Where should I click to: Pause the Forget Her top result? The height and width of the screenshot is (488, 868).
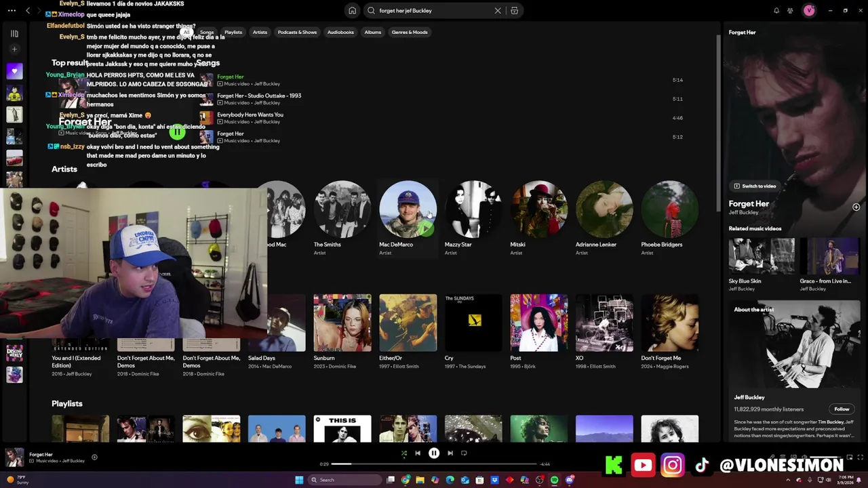coord(177,133)
